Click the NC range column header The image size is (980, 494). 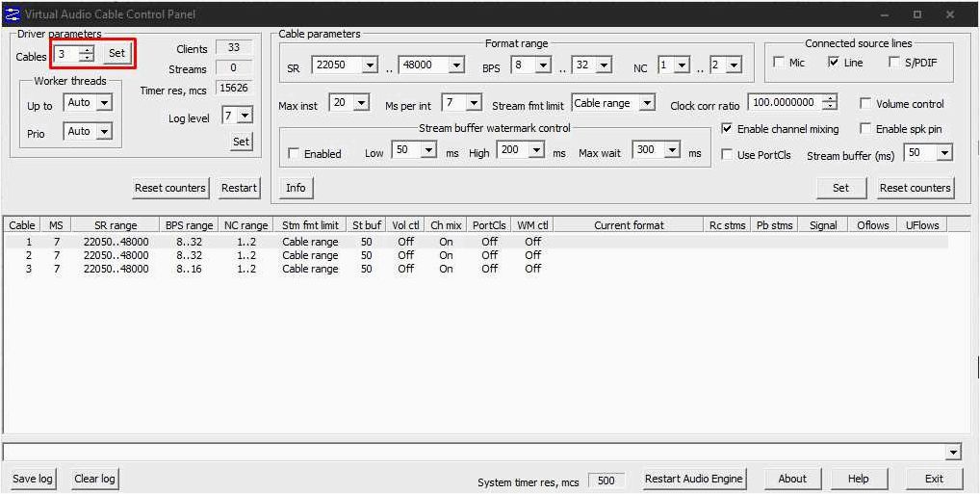(x=245, y=225)
